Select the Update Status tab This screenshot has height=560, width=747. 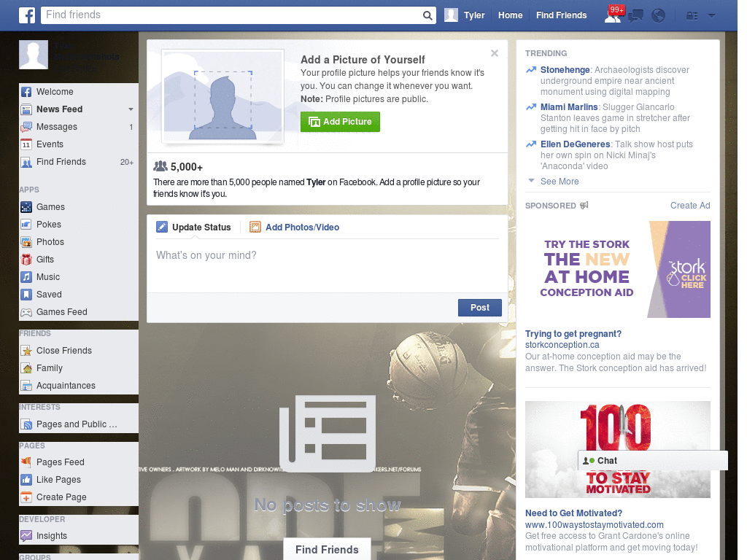(193, 227)
